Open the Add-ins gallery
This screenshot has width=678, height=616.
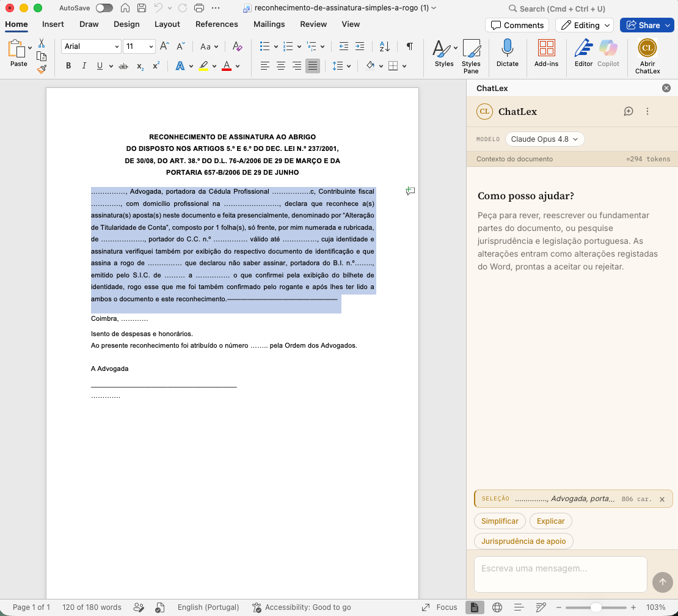tap(546, 53)
